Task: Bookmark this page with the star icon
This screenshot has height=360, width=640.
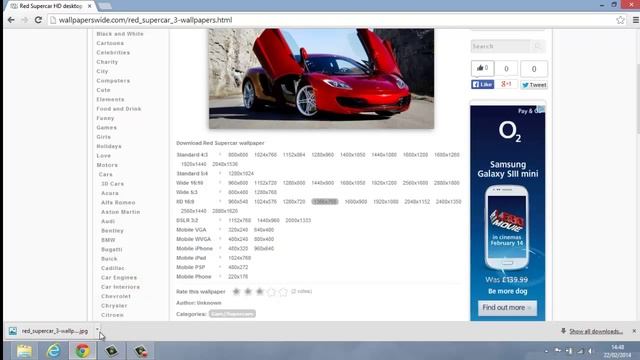Action: point(620,20)
